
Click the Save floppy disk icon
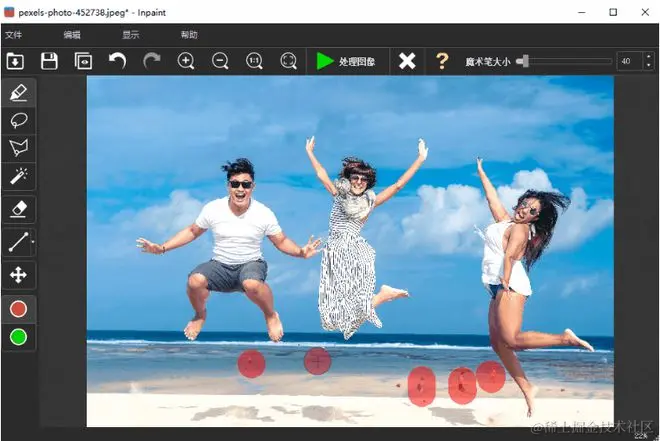[x=49, y=61]
